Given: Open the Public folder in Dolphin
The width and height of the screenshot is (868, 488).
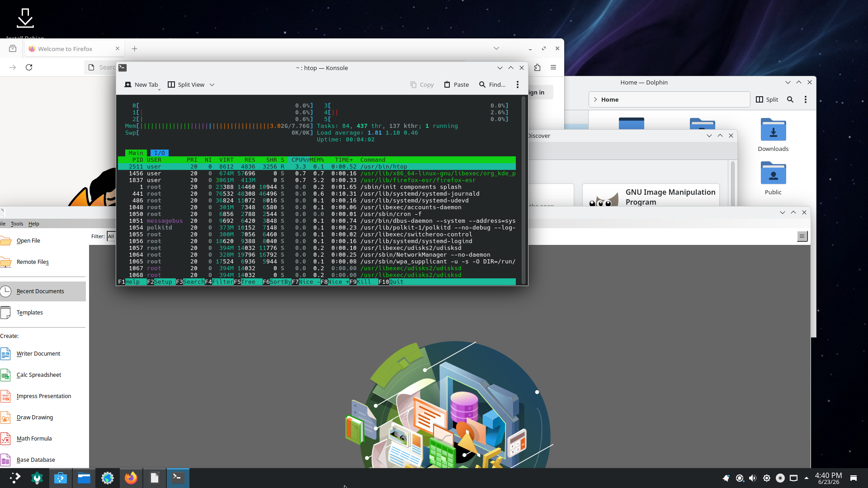Looking at the screenshot, I should [x=773, y=178].
